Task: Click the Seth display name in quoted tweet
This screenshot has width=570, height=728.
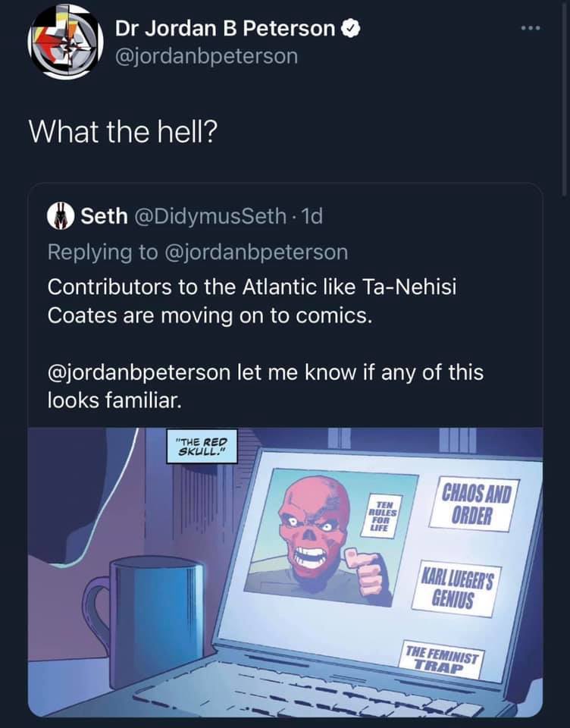Action: coord(104,216)
